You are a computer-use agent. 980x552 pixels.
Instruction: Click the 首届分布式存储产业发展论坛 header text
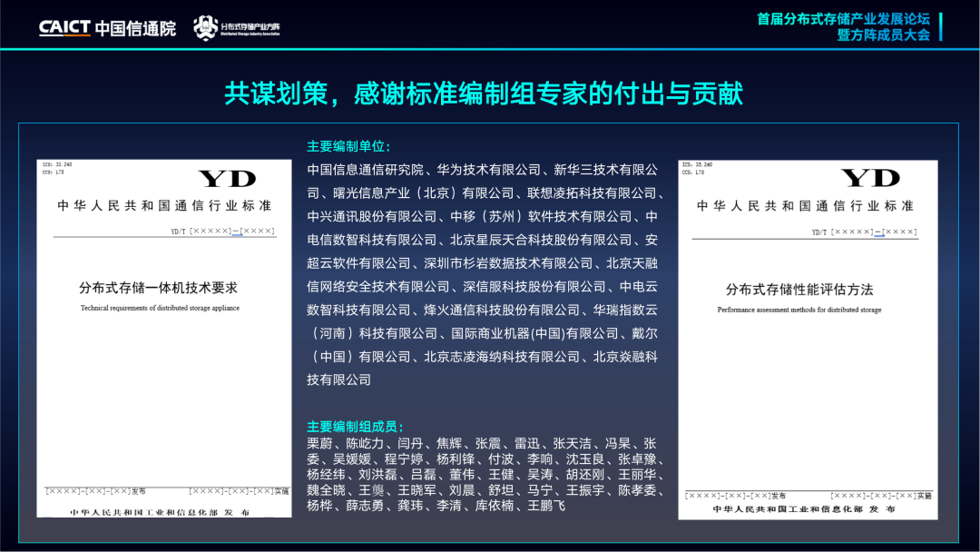point(843,19)
